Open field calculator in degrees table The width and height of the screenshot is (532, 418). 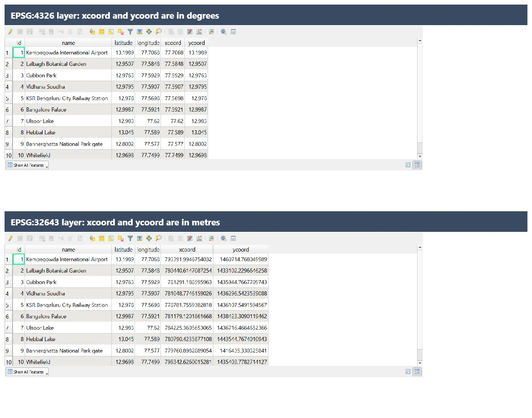[x=199, y=32]
